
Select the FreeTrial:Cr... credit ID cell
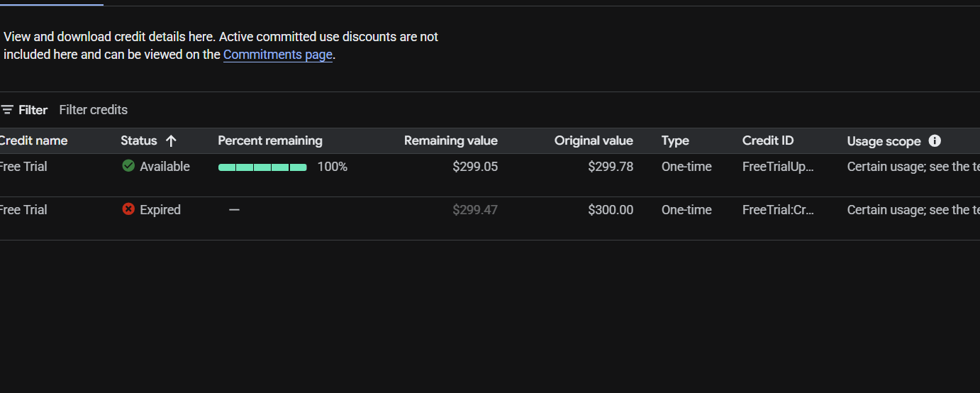coord(778,210)
